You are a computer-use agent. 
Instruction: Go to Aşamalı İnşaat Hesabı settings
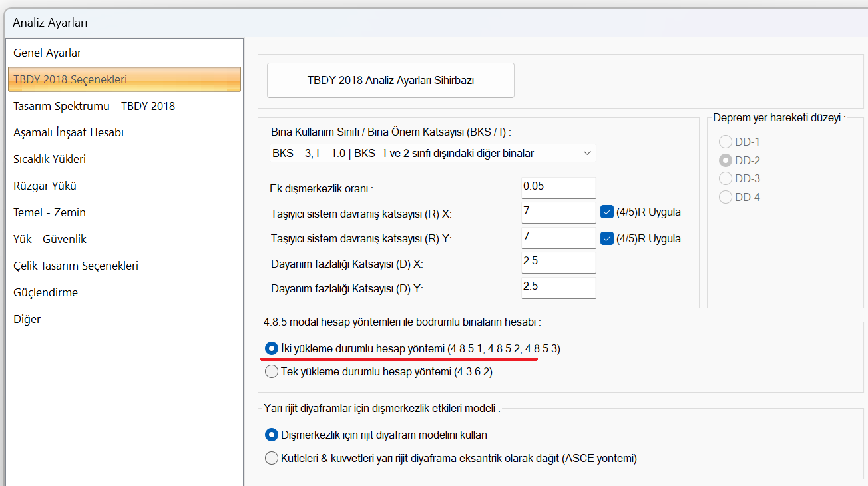pos(69,132)
